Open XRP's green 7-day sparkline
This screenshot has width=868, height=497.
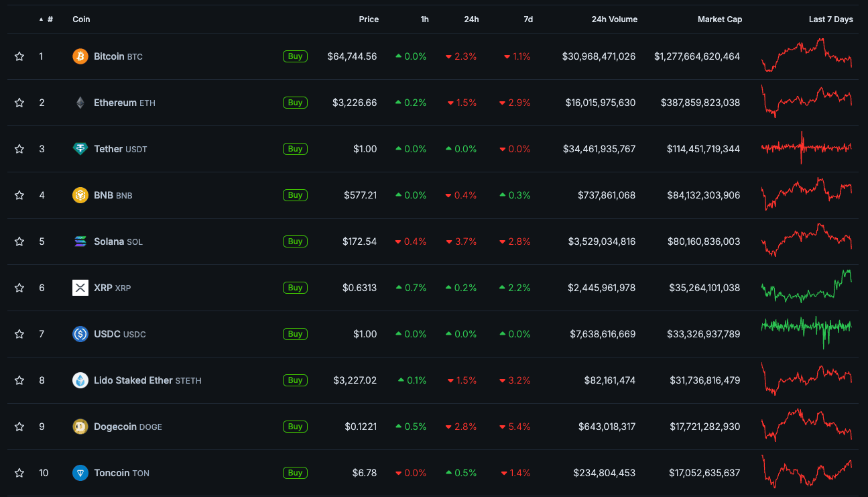tap(806, 286)
